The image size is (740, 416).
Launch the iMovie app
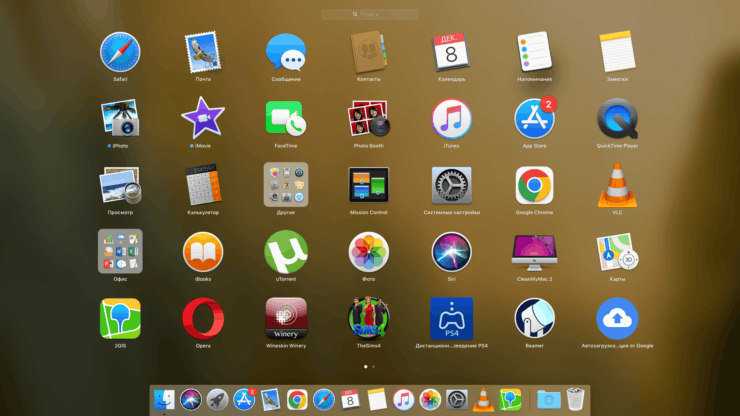(203, 118)
